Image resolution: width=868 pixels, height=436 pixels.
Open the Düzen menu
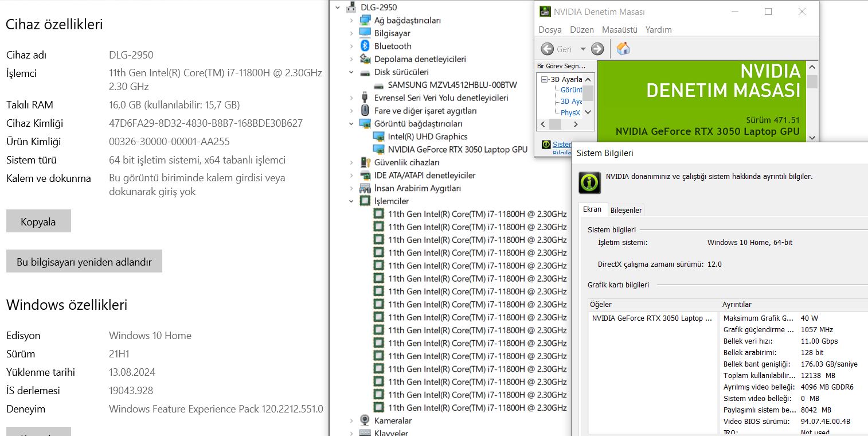point(582,30)
